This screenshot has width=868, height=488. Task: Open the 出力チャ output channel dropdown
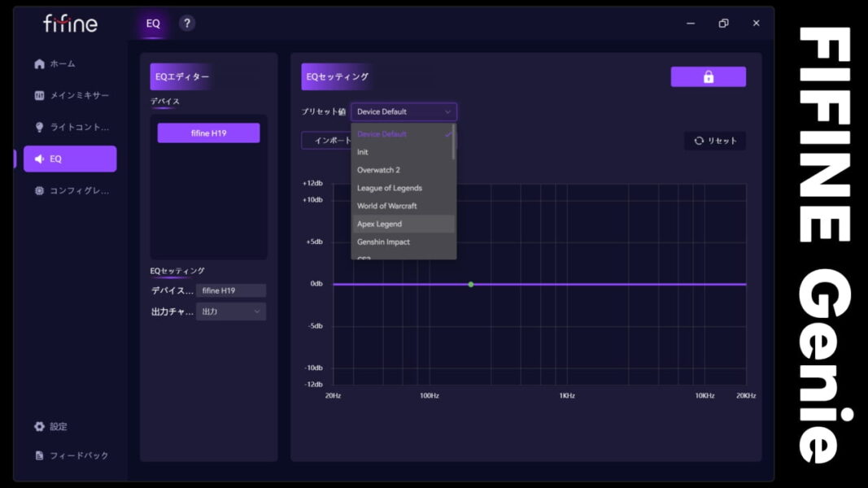coord(231,312)
